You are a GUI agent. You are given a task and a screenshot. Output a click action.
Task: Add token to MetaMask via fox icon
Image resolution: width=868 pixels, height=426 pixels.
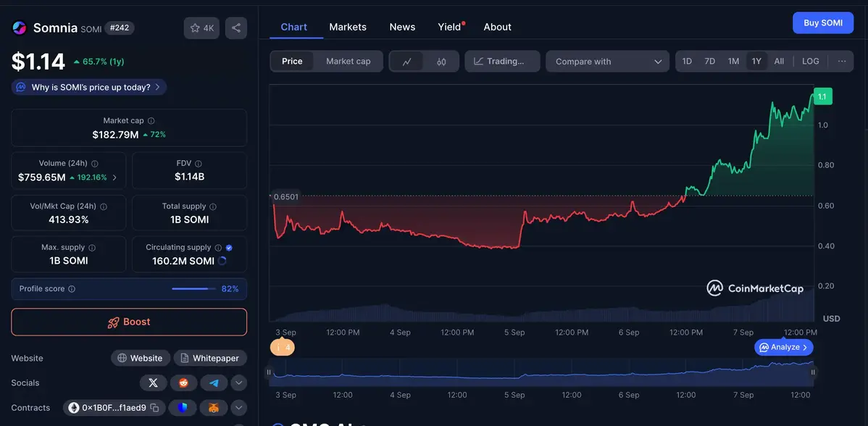(213, 407)
